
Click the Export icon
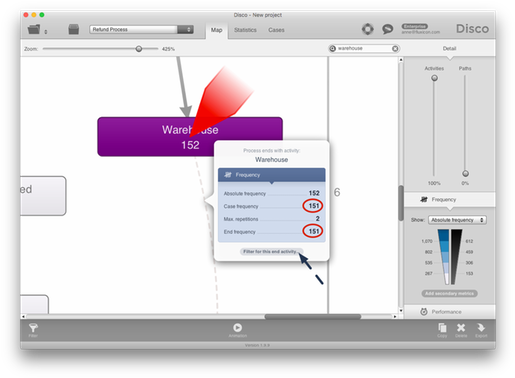coord(481,329)
